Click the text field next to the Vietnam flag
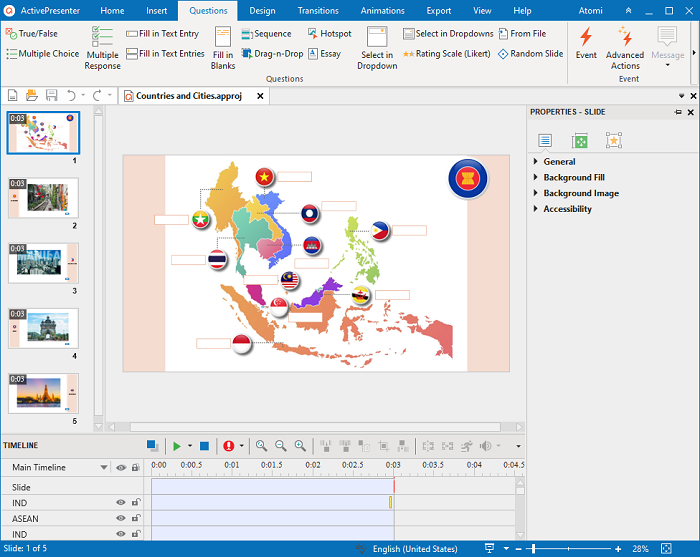Screen dimensions: 700x557 pyautogui.click(x=294, y=177)
